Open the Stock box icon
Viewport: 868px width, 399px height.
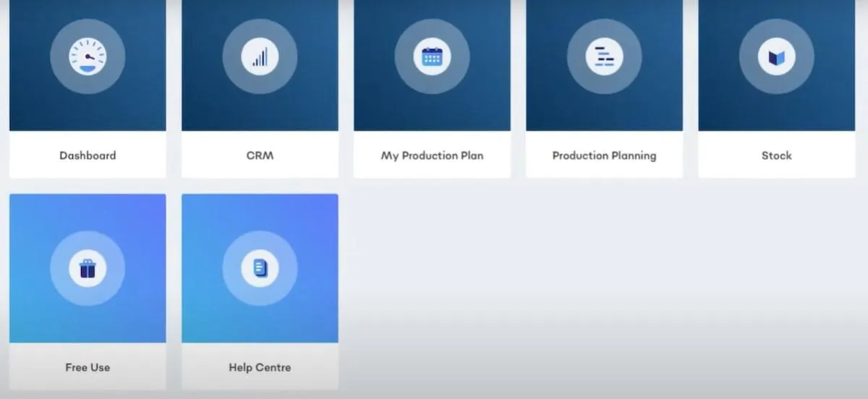click(x=776, y=56)
